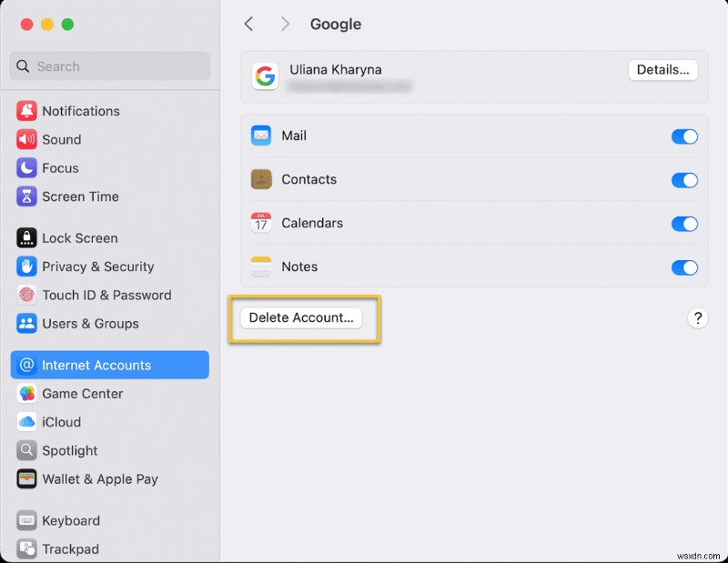Open the Focus settings pane
Viewport: 728px width, 563px height.
click(x=109, y=168)
